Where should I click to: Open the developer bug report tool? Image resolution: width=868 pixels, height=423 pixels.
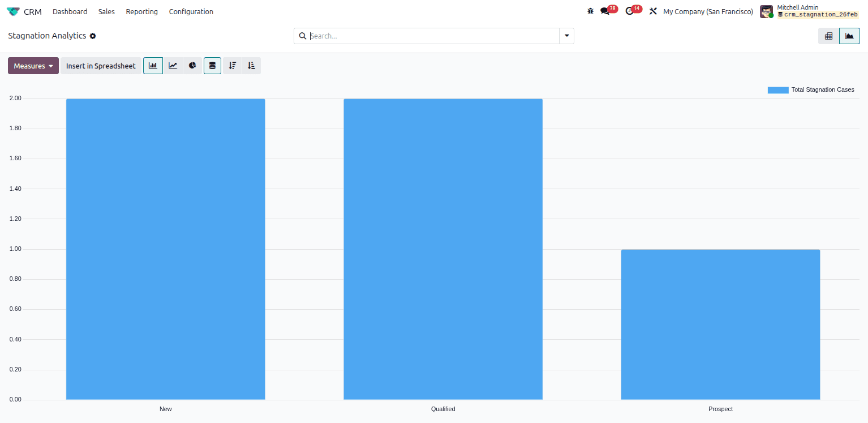[x=590, y=11]
